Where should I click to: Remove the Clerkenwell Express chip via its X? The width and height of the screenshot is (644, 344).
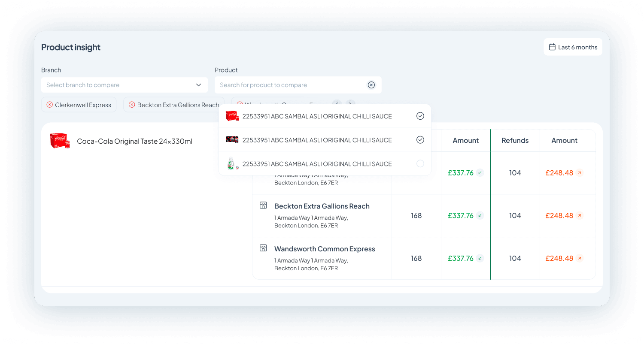click(x=49, y=105)
